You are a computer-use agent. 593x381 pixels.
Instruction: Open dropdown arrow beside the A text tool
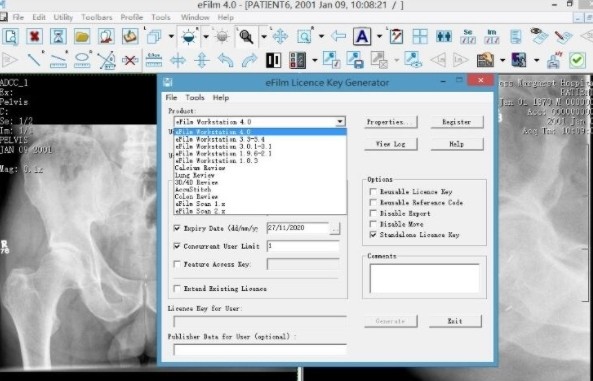(x=379, y=37)
